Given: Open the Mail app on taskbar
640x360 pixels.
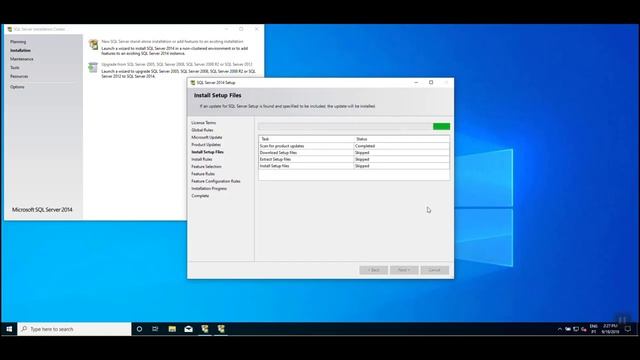Looking at the screenshot, I should coord(189,329).
